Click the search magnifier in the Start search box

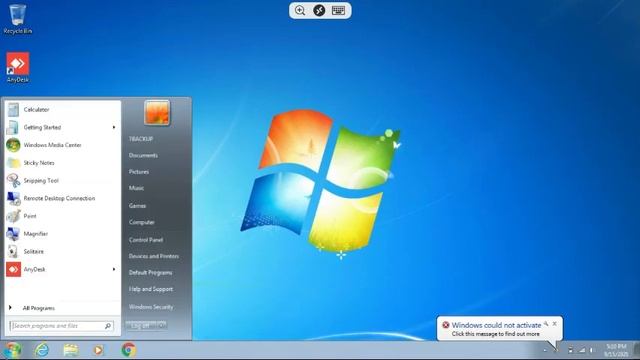click(x=108, y=326)
